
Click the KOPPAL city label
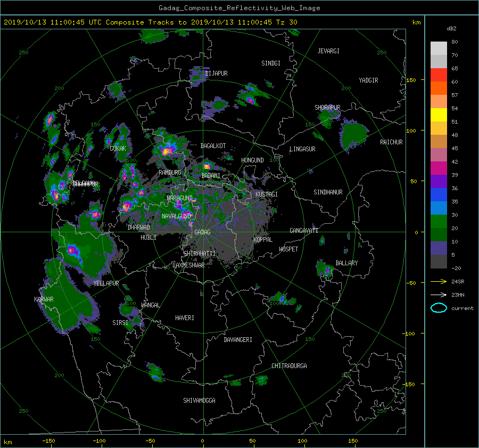tap(263, 239)
